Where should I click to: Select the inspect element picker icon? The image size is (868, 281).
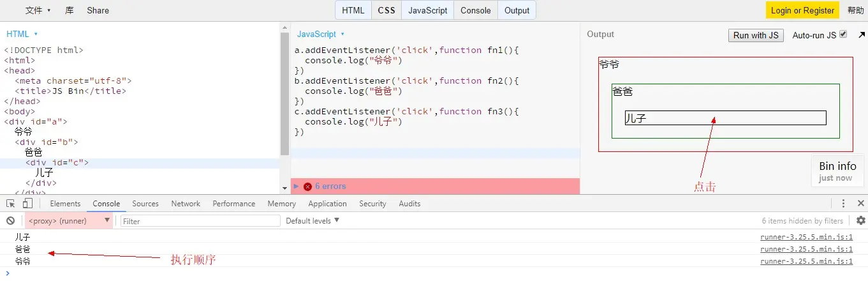coord(11,204)
